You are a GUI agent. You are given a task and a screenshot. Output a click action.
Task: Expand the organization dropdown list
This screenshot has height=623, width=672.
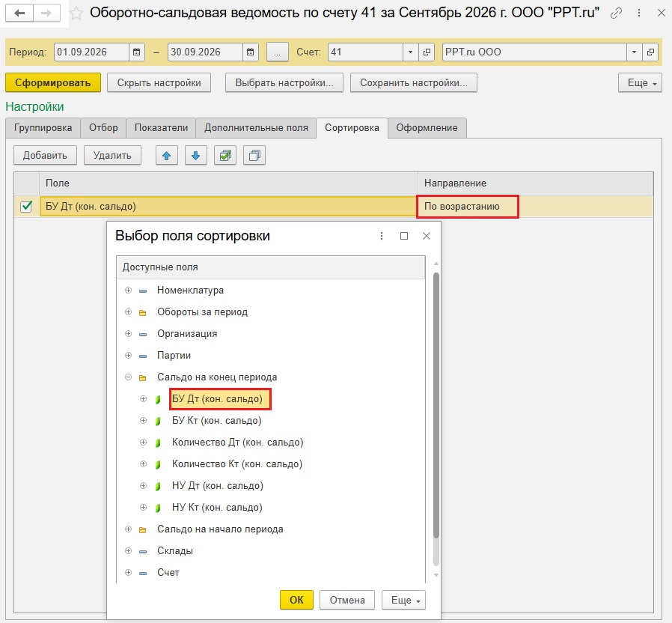pos(634,52)
